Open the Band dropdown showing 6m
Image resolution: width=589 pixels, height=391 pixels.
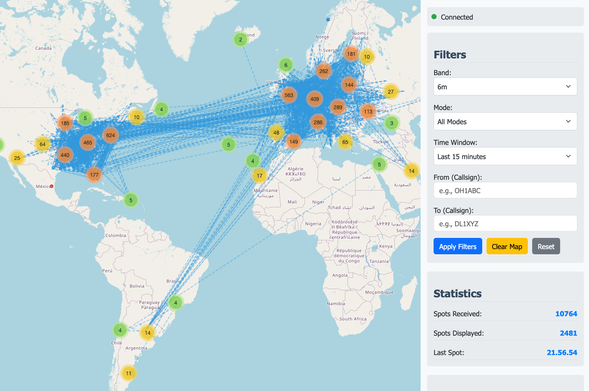coord(505,87)
